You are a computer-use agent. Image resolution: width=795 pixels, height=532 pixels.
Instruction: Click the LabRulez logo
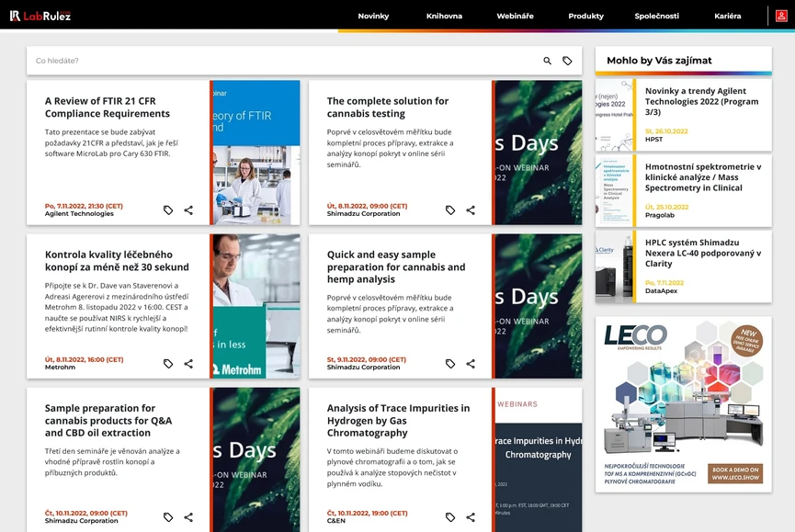[x=40, y=16]
